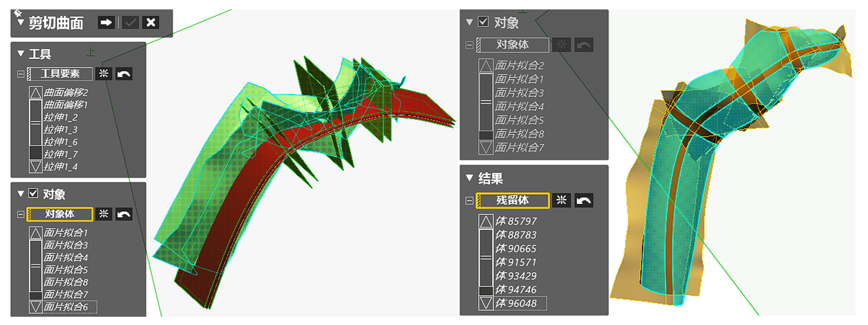Select 面片拟合2 in right object list
Screen dimensions: 868x325
(519, 66)
